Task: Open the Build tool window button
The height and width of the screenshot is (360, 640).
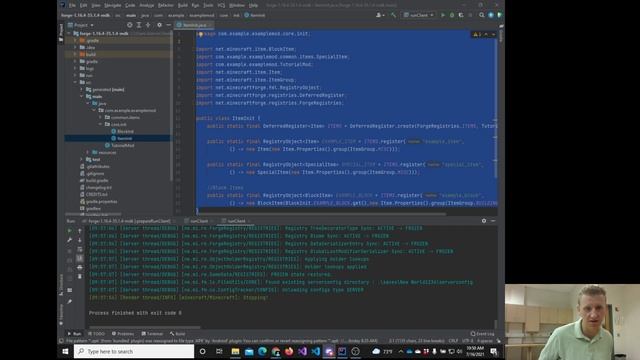Action: point(178,334)
